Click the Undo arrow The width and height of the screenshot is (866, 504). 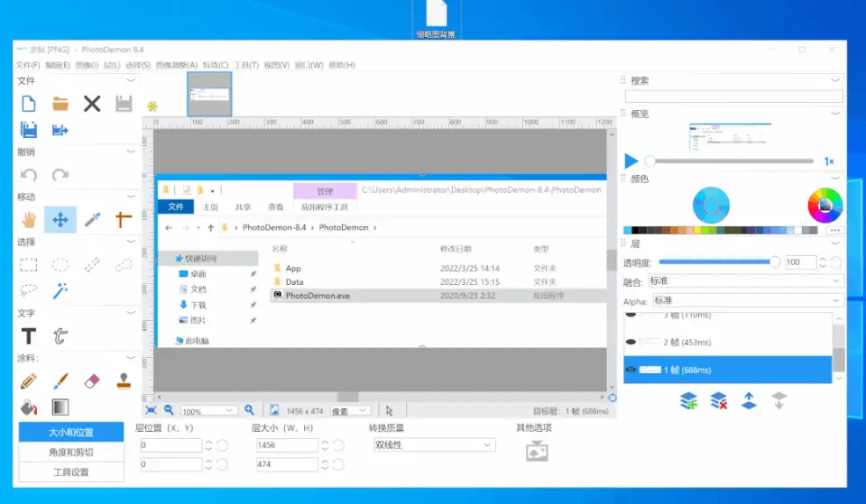coord(29,175)
